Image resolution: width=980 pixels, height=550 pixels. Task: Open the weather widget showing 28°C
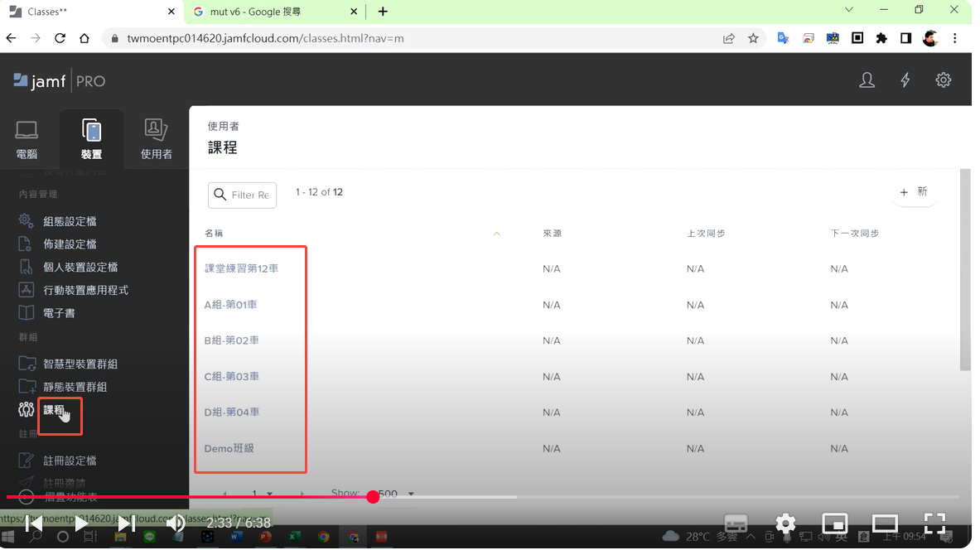click(699, 536)
